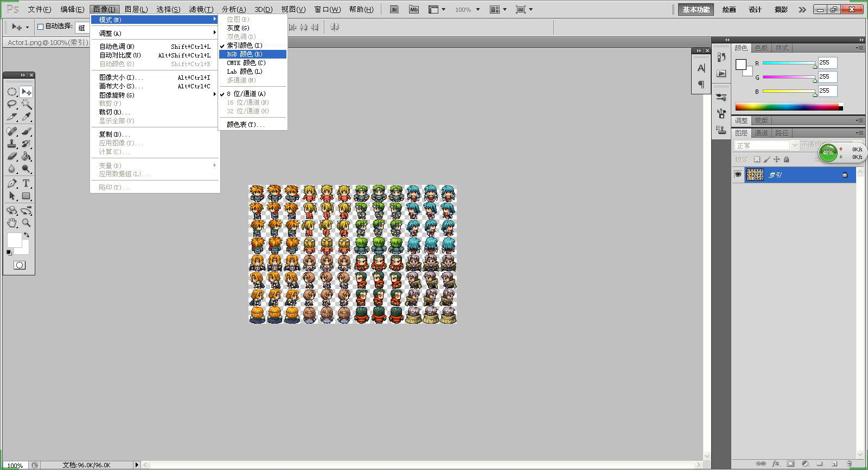Show more workspaces with double-arrow

[x=802, y=9]
